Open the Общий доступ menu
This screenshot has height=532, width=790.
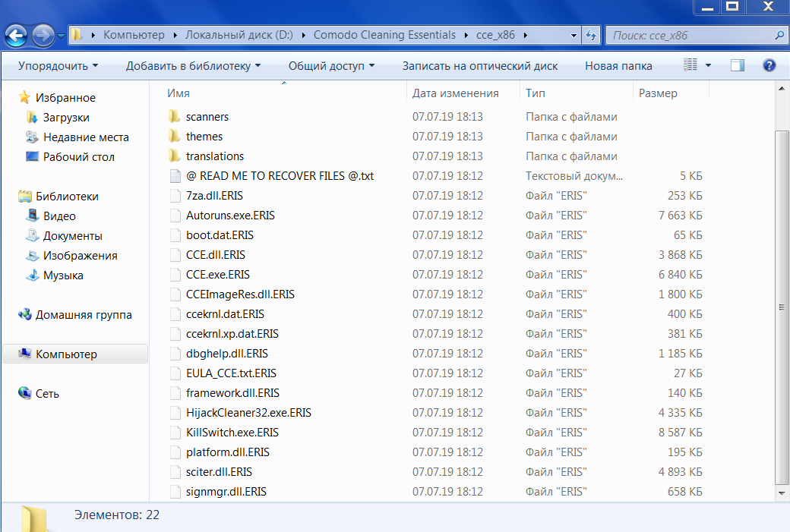(331, 66)
